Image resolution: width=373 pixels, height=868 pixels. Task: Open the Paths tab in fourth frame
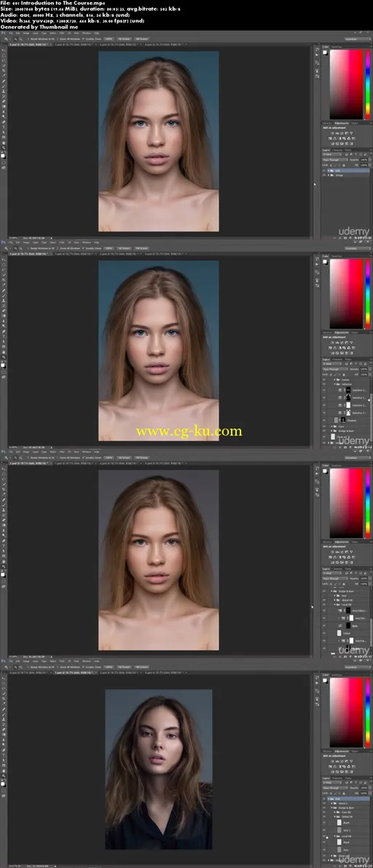coord(348,779)
